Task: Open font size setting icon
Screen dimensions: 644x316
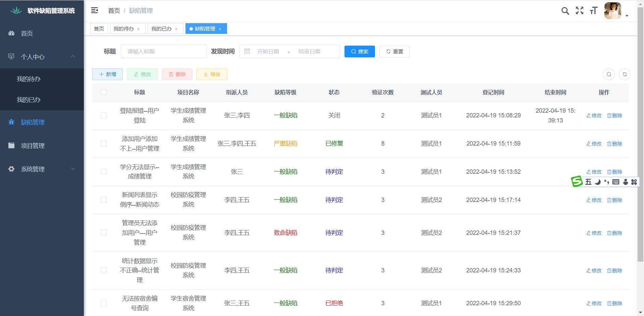Action: point(594,11)
